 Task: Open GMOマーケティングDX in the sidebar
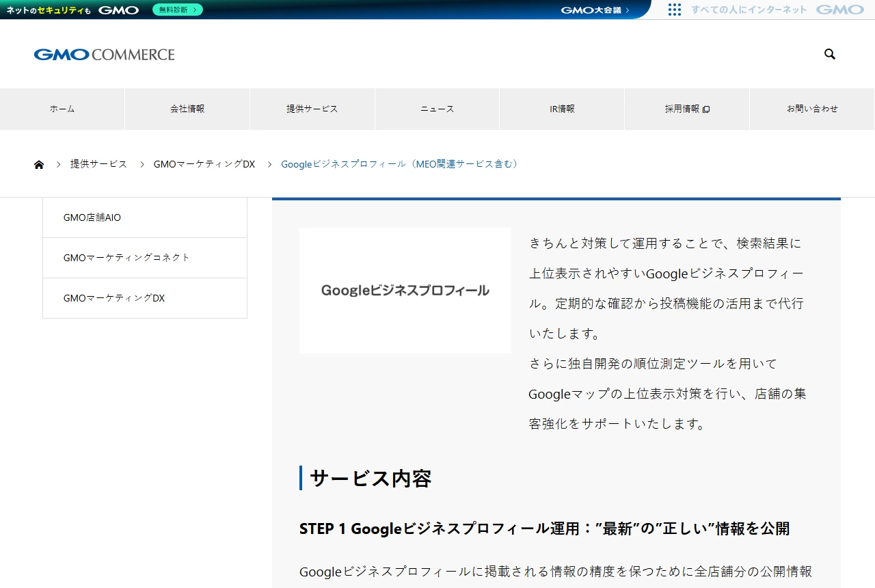(145, 298)
